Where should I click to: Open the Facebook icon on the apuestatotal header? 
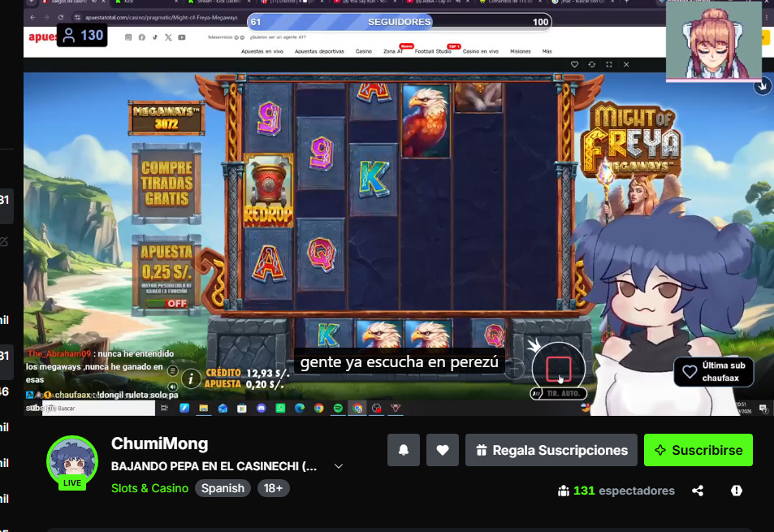tap(141, 37)
